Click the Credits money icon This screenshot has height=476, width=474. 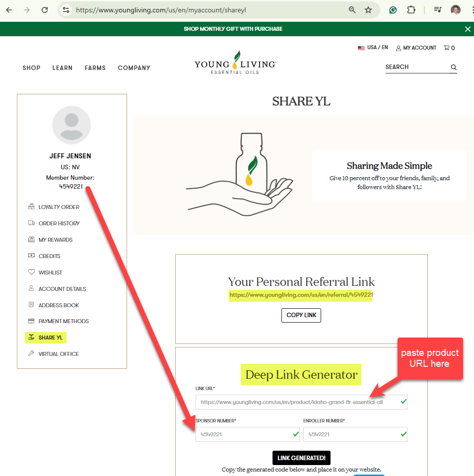click(31, 256)
